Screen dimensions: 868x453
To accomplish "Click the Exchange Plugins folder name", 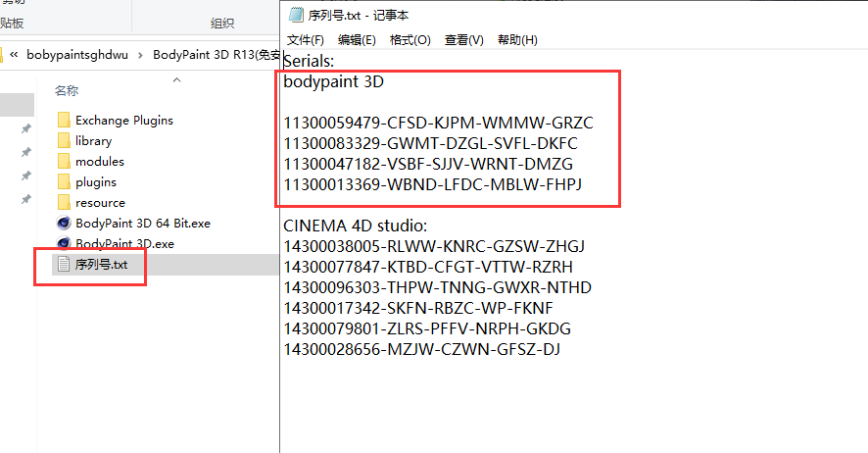I will point(124,121).
